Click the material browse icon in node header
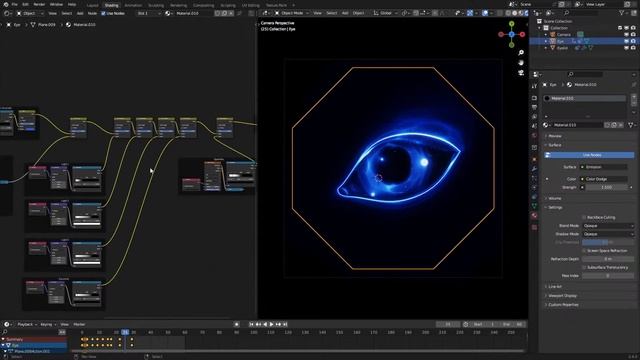 click(168, 13)
